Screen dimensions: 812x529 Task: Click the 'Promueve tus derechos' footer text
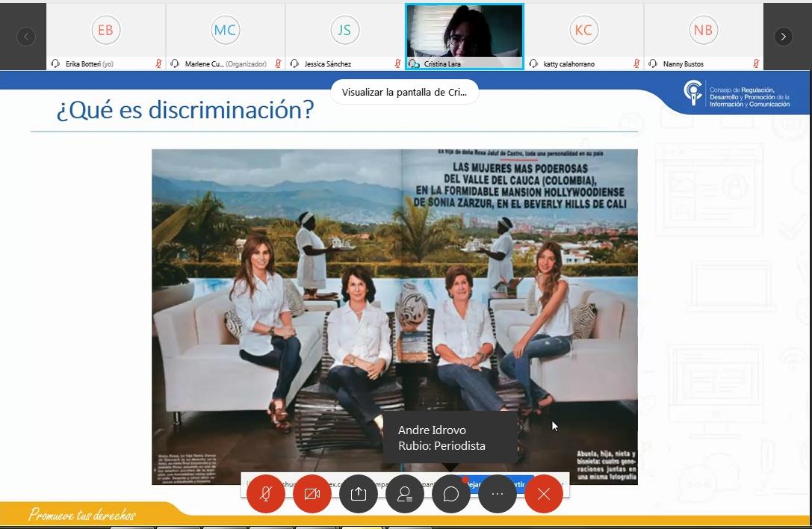point(82,515)
